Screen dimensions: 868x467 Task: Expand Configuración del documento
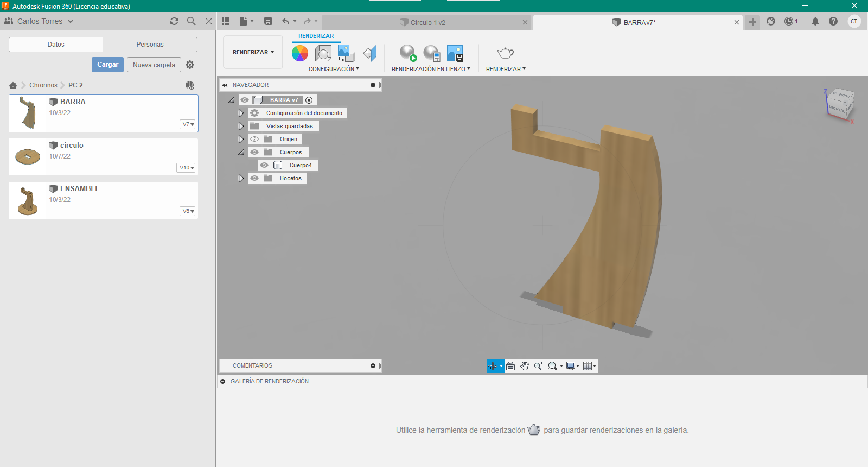[x=241, y=113]
